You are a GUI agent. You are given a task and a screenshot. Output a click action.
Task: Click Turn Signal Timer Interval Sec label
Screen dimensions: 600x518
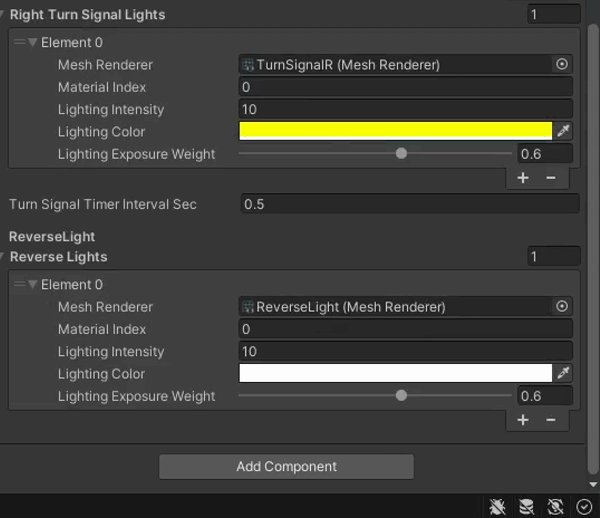[103, 204]
